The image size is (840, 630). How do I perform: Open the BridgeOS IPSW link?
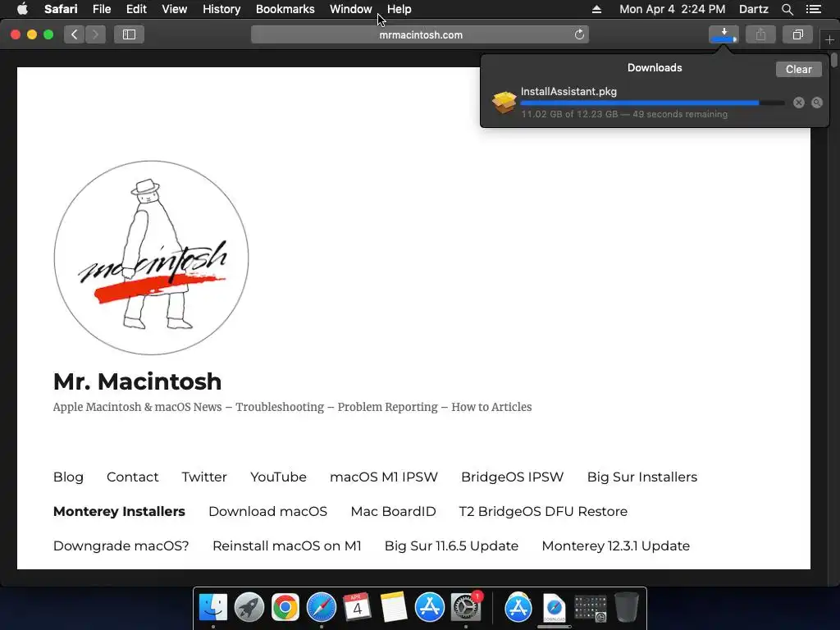(x=512, y=477)
